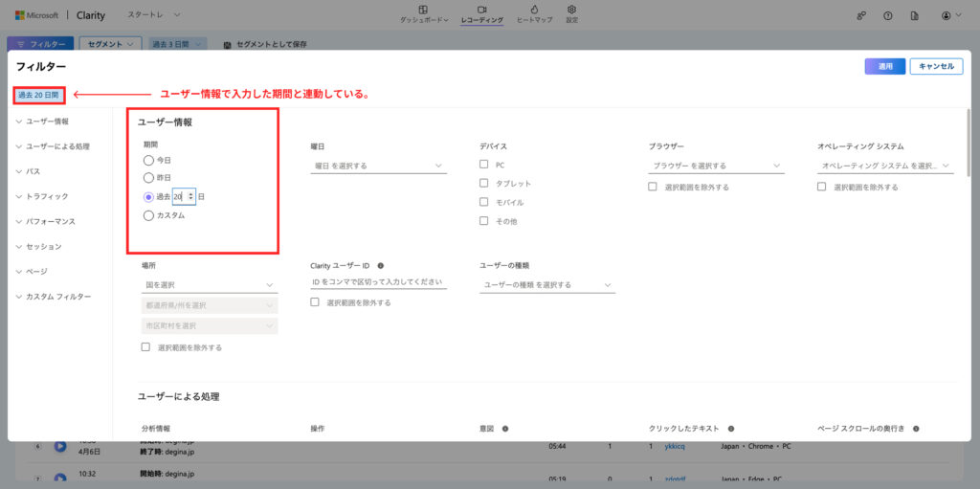Open the ヒートマップ flame icon

(534, 10)
